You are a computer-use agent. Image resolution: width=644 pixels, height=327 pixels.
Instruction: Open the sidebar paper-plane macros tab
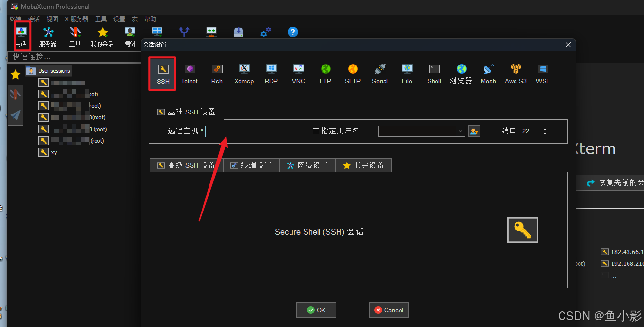16,115
